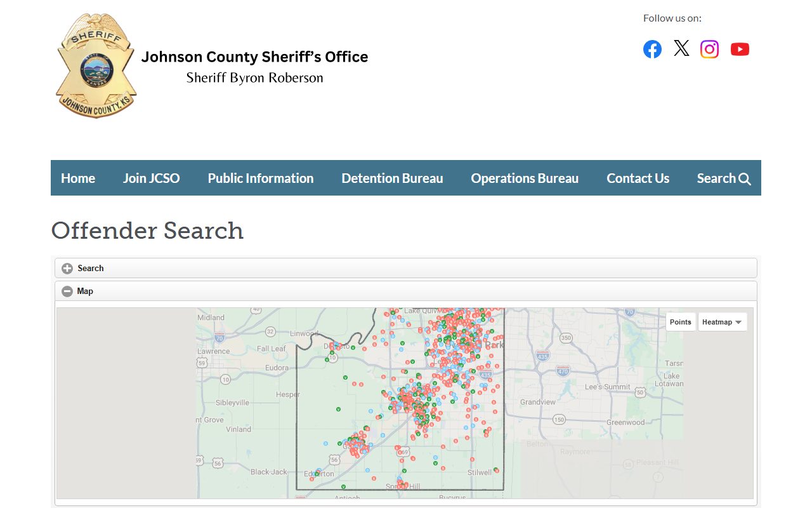Click the Greenwood label on the map
The height and width of the screenshot is (508, 812).
tap(625, 422)
